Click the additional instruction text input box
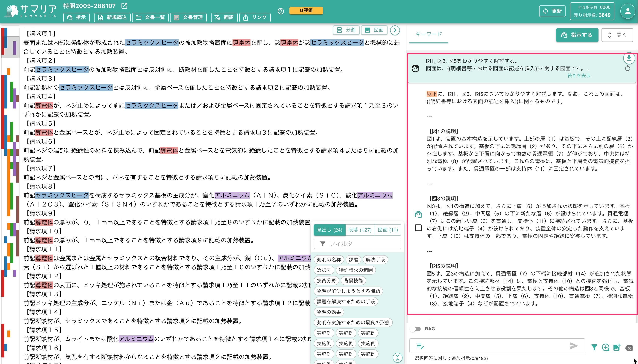This screenshot has height=364, width=638. pos(497,346)
